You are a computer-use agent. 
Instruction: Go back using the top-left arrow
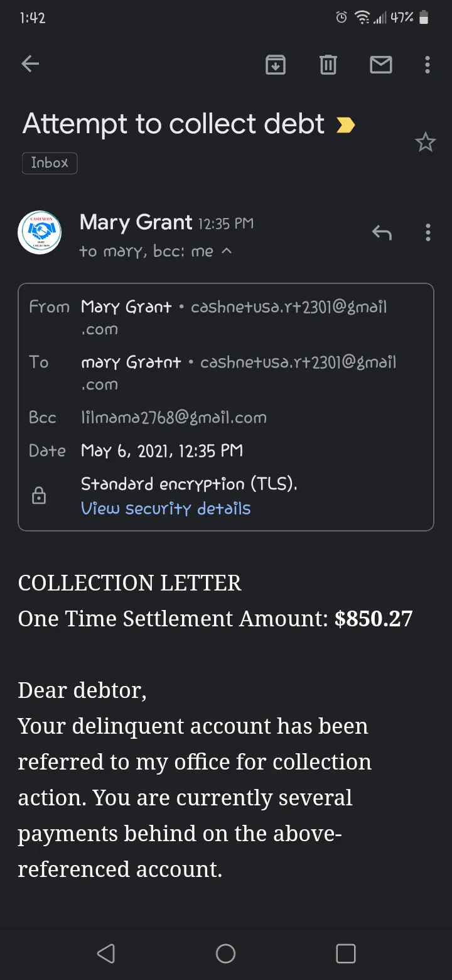[30, 64]
